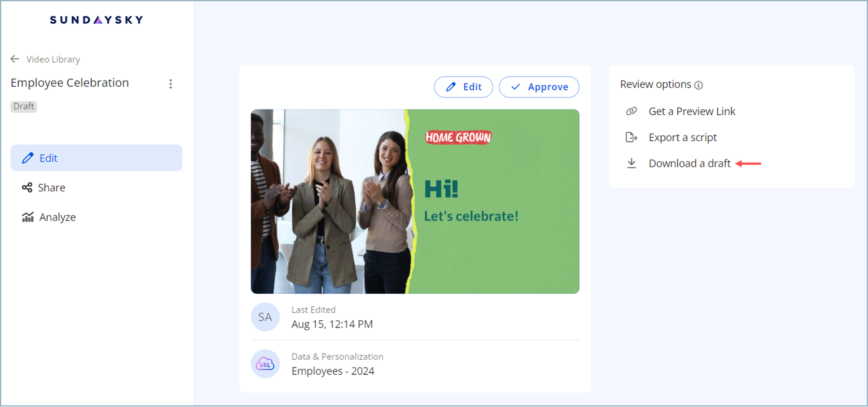Click the chain link icon for preview link

pyautogui.click(x=631, y=111)
